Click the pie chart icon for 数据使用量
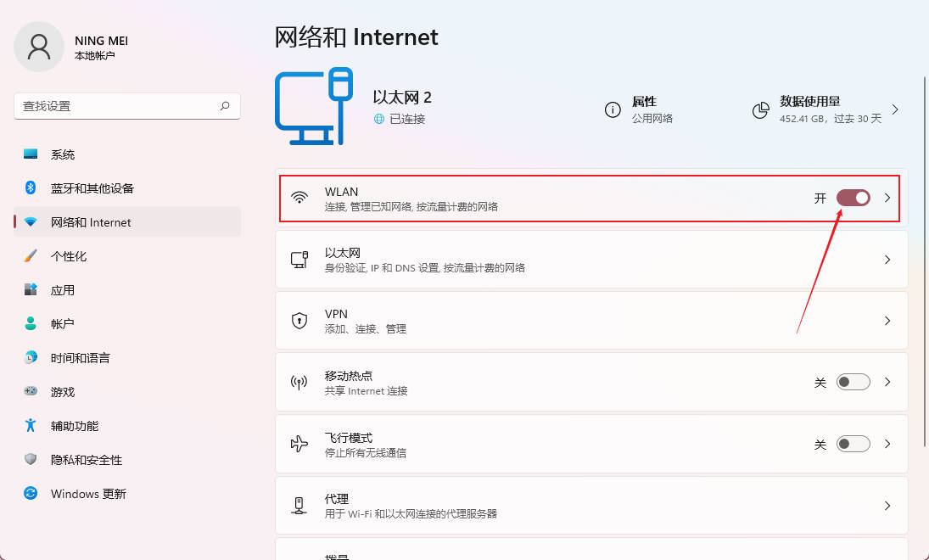Screen dimensions: 929x560 point(761,109)
